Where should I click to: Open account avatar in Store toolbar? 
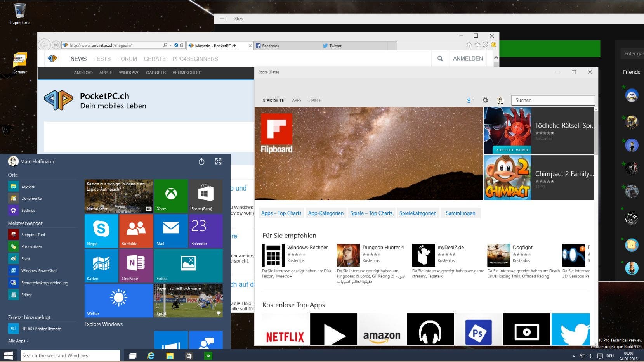500,100
